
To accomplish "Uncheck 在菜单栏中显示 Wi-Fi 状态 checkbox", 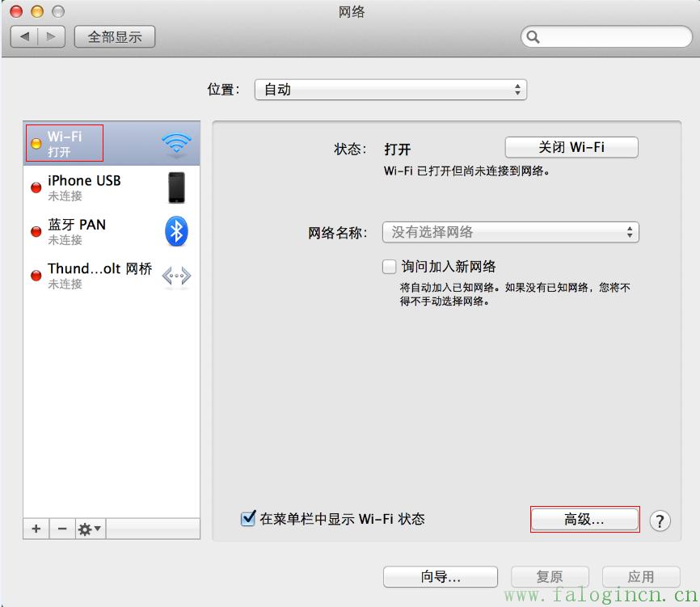I will pos(249,519).
